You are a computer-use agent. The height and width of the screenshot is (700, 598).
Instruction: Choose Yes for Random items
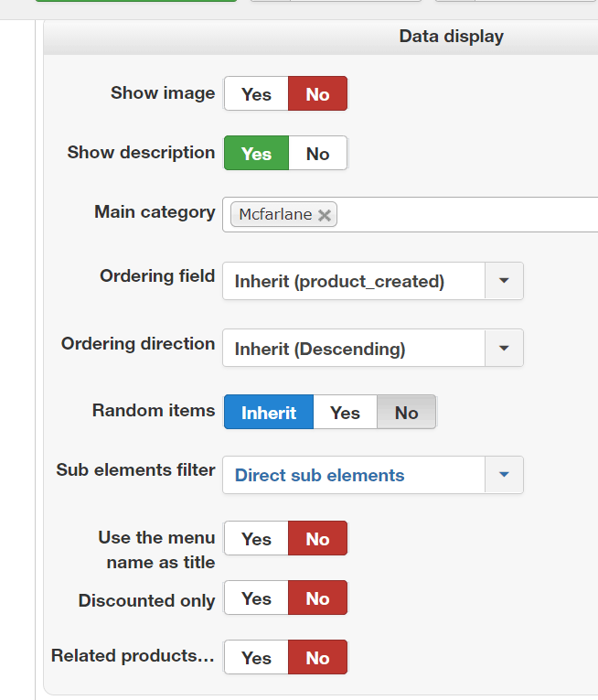pos(345,413)
